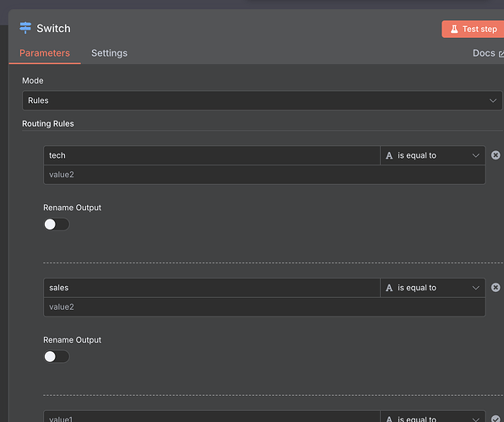Open the Mode dropdown showing Rules
The height and width of the screenshot is (422, 504).
pyautogui.click(x=262, y=100)
